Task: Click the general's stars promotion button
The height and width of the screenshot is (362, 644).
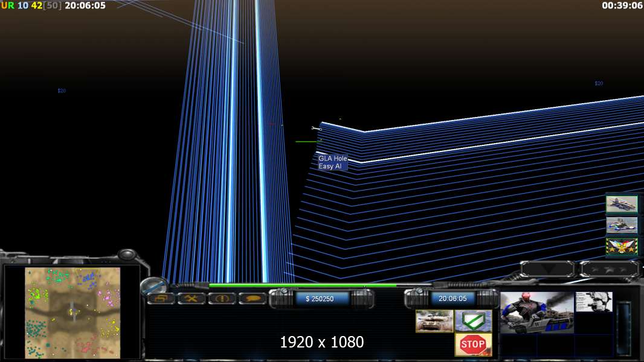Action: point(610,269)
